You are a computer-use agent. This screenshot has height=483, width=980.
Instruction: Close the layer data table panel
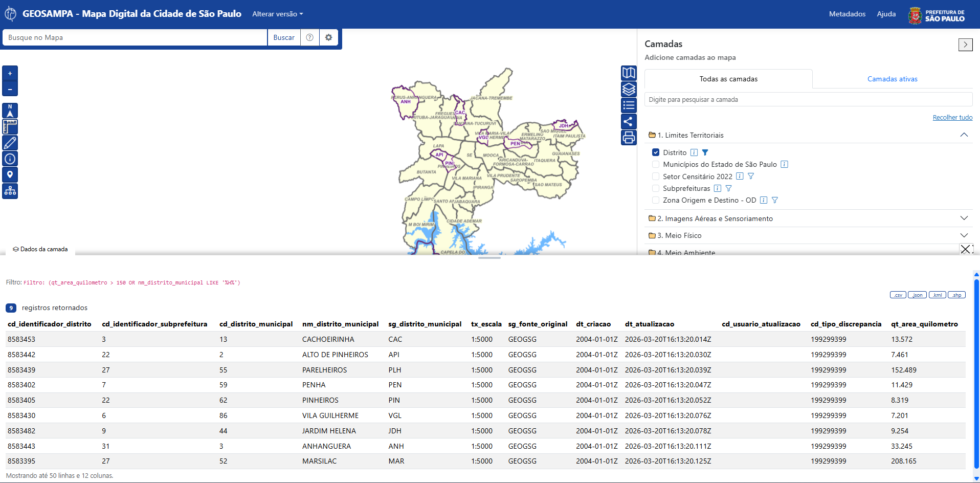pos(965,249)
